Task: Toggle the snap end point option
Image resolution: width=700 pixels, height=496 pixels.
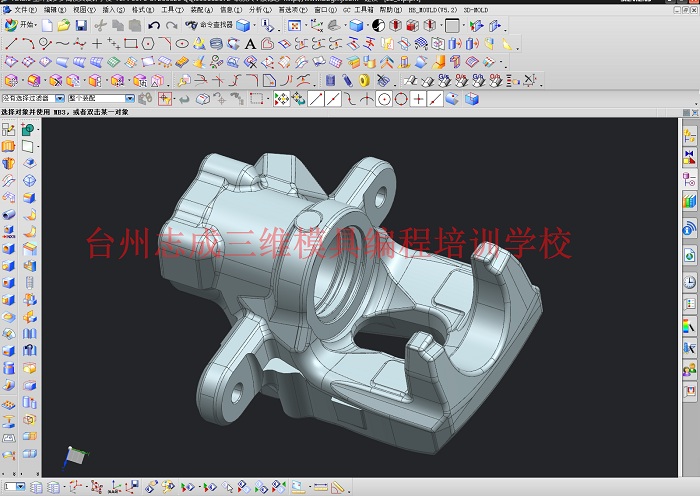Action: [316, 99]
